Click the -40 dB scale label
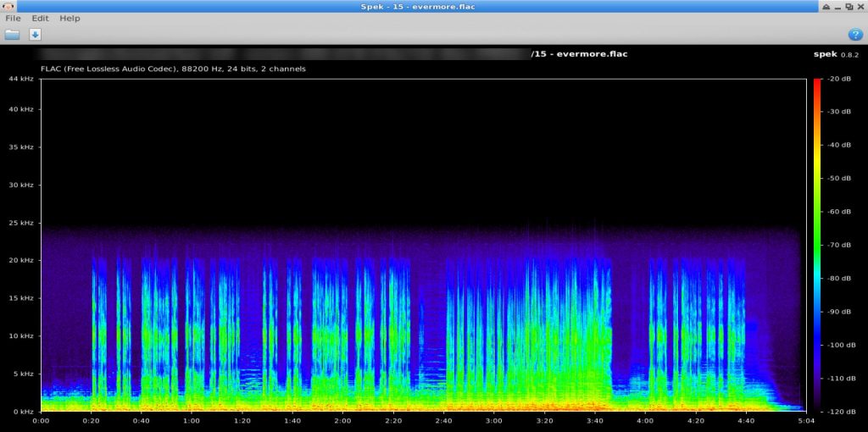Image resolution: width=868 pixels, height=432 pixels. [838, 145]
